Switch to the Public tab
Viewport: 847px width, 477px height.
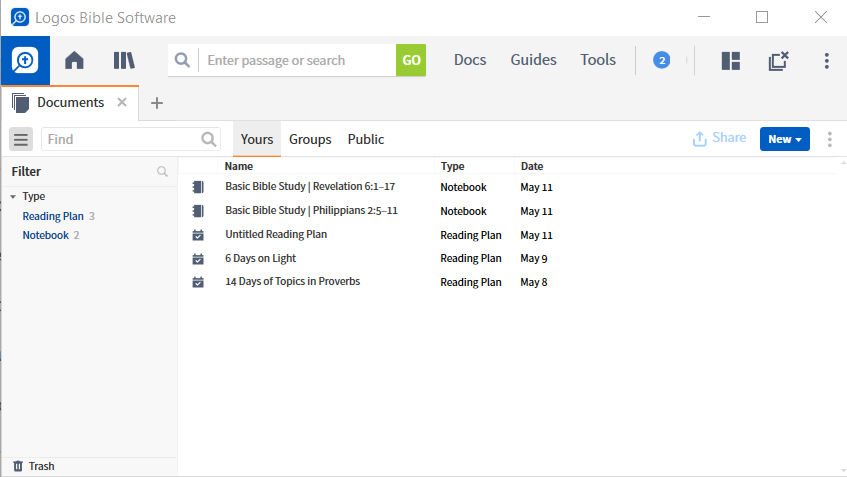click(366, 139)
